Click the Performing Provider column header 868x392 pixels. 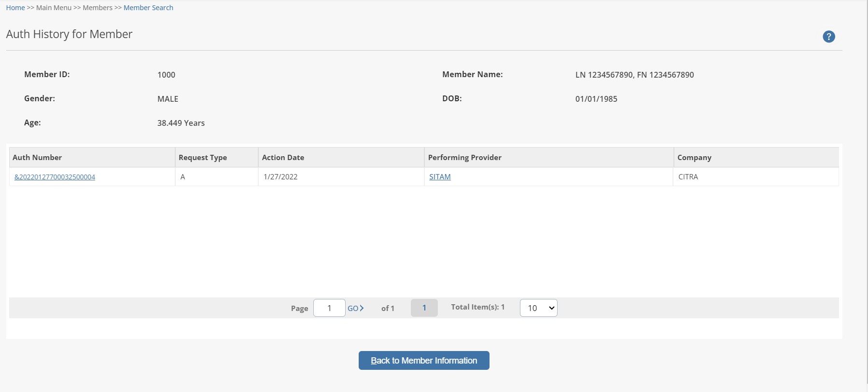click(x=464, y=158)
